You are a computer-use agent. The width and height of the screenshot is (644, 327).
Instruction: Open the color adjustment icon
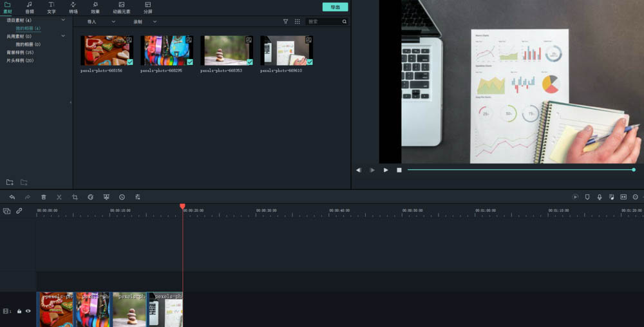click(90, 197)
